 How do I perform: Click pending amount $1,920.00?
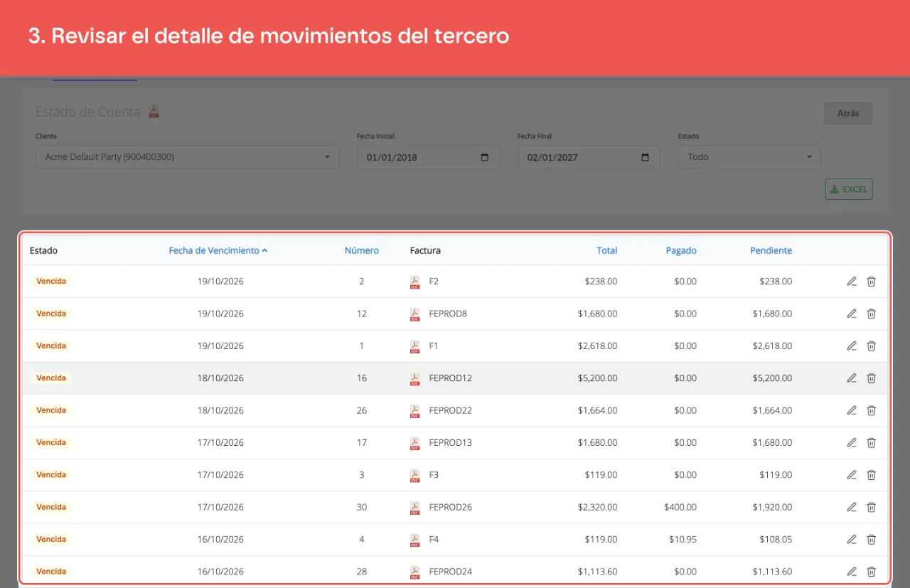[772, 507]
